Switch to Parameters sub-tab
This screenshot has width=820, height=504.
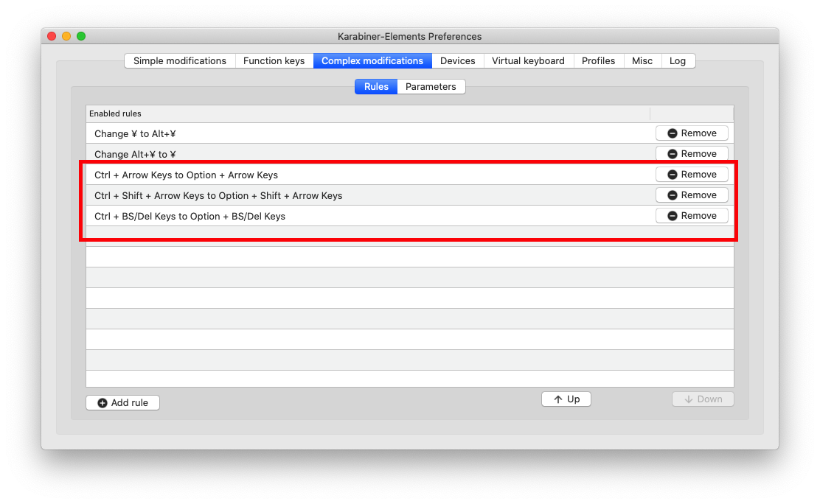coord(431,87)
